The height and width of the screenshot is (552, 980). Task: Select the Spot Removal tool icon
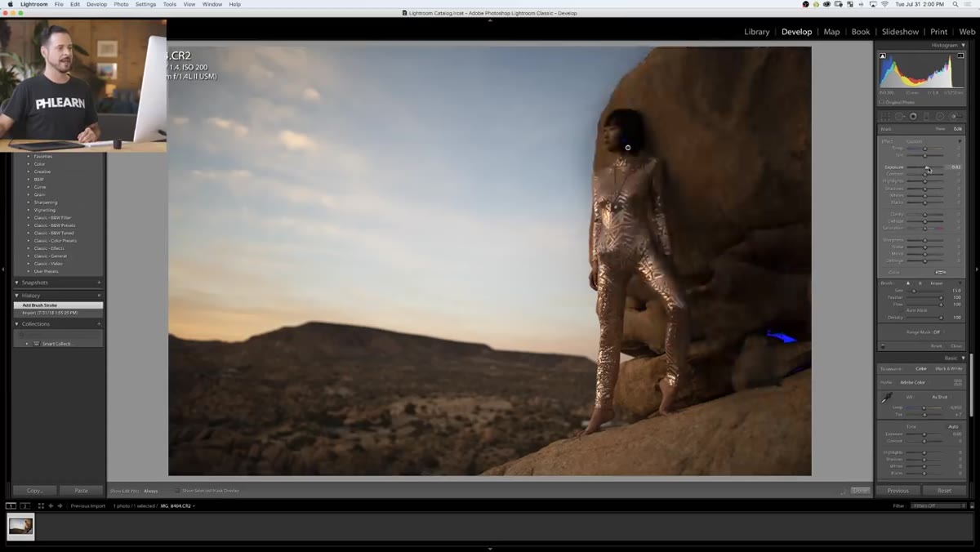click(900, 116)
